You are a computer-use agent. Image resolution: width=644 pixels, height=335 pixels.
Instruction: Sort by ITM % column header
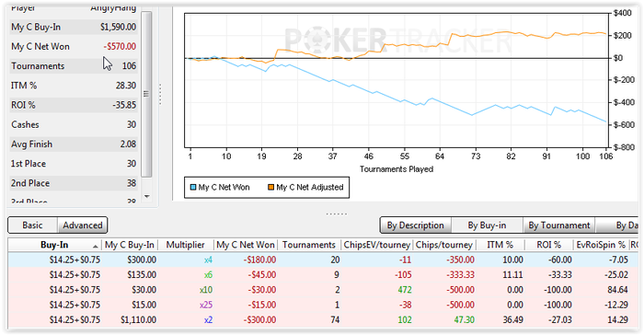[500, 245]
